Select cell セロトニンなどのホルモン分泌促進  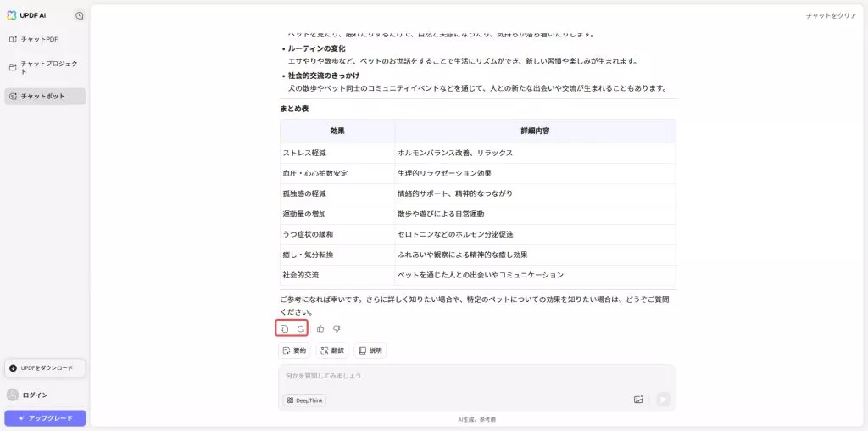click(x=535, y=234)
